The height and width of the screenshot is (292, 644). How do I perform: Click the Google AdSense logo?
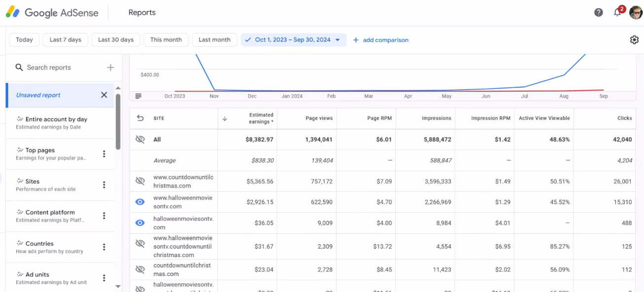pyautogui.click(x=52, y=13)
